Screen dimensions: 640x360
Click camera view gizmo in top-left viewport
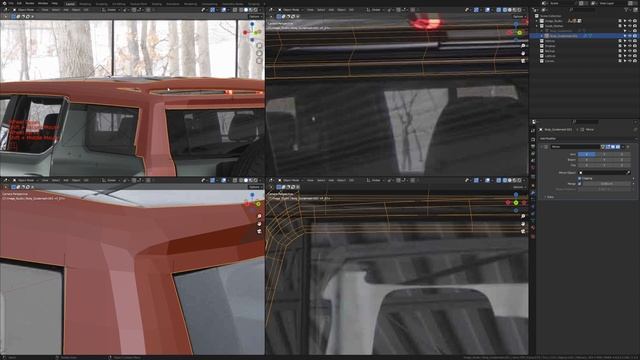click(259, 61)
